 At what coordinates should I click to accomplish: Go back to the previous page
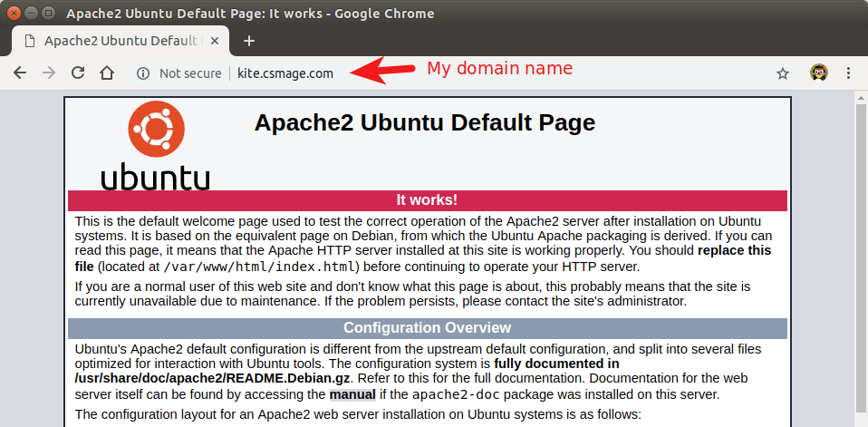[20, 73]
